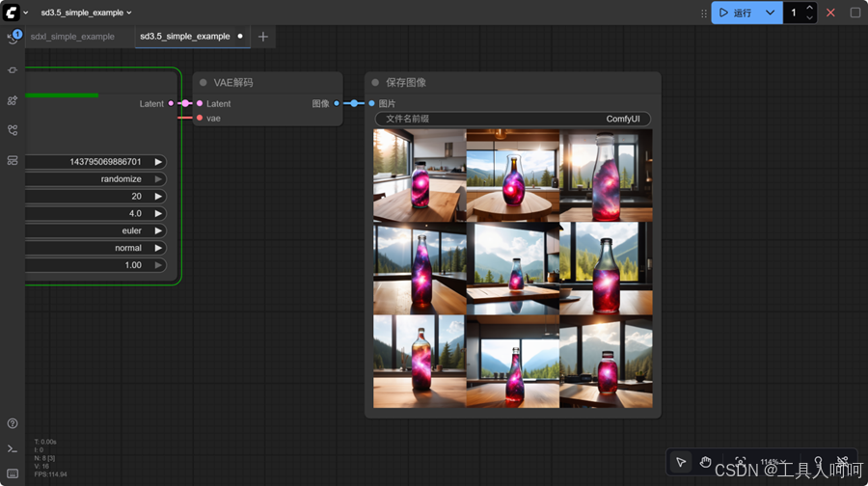The width and height of the screenshot is (868, 486).
Task: Open the middle-right bottle image
Action: tap(607, 268)
